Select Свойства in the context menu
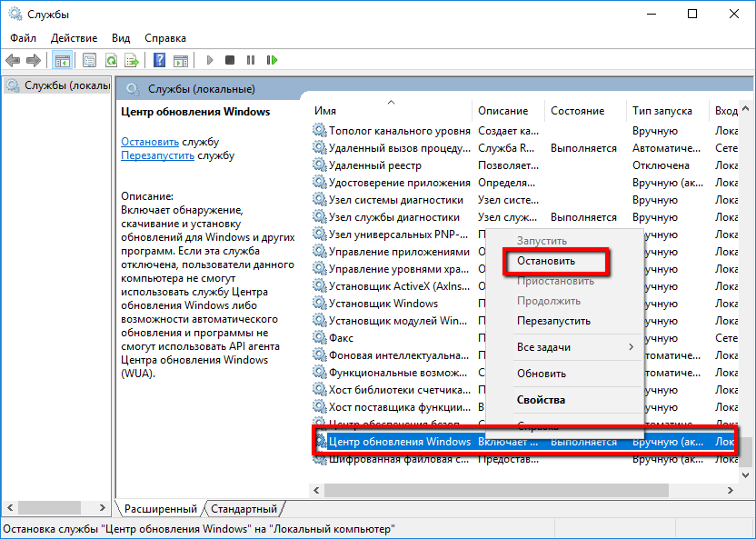 (x=541, y=400)
